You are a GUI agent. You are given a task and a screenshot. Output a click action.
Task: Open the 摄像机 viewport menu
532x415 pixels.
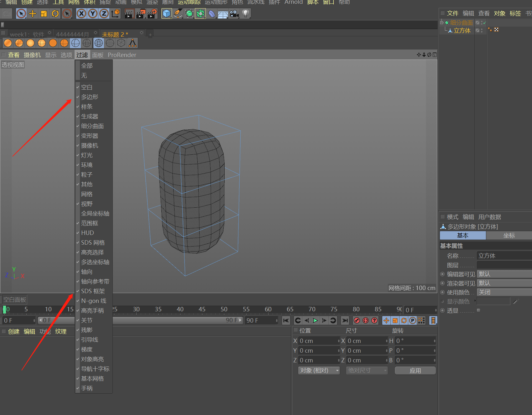32,55
